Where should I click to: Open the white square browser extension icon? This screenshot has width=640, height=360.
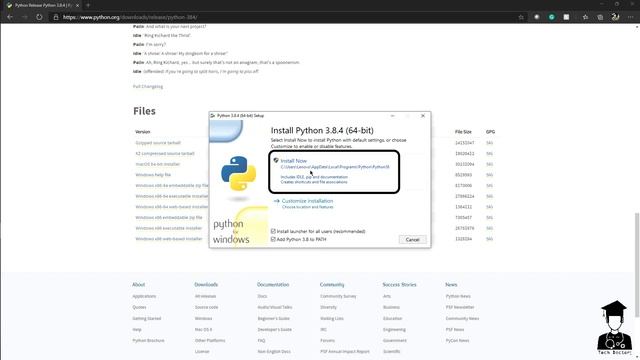coord(566,17)
